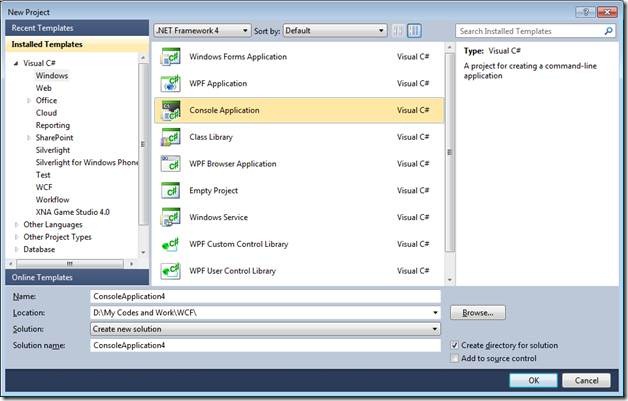
Task: Open the Create new solution dropdown
Action: pyautogui.click(x=265, y=329)
